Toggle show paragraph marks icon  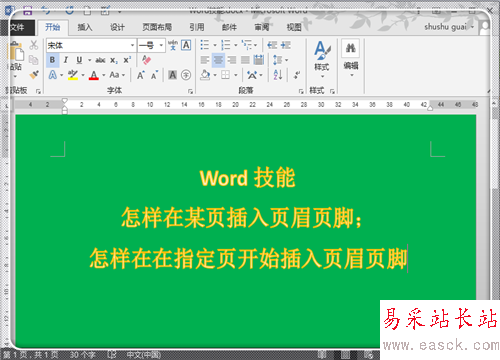click(296, 75)
